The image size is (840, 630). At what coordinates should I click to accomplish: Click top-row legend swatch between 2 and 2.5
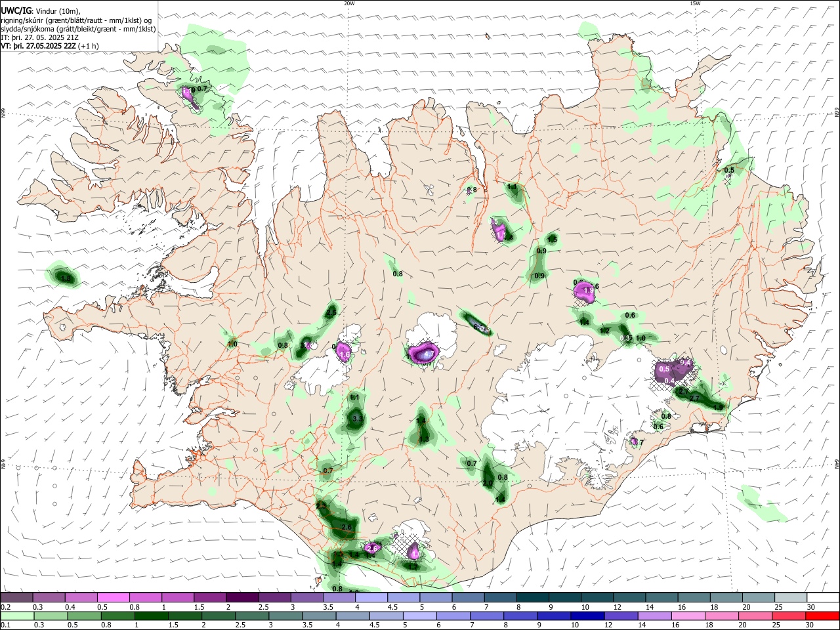pyautogui.click(x=241, y=598)
